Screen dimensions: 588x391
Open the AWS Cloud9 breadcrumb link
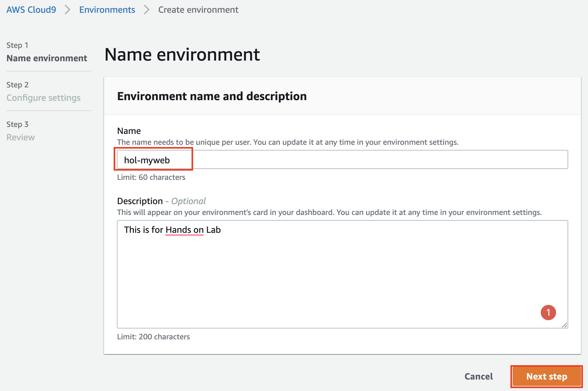click(31, 10)
